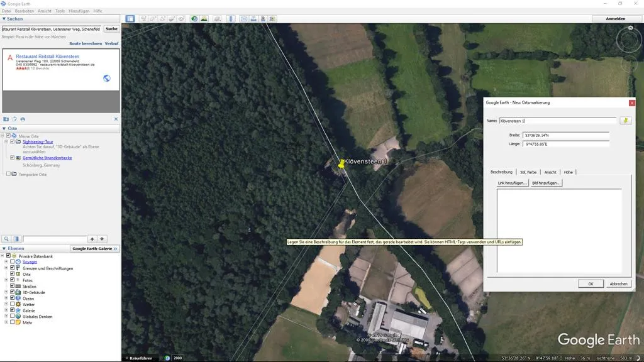Toggle the Primäre Datenbank checkbox

click(8, 256)
